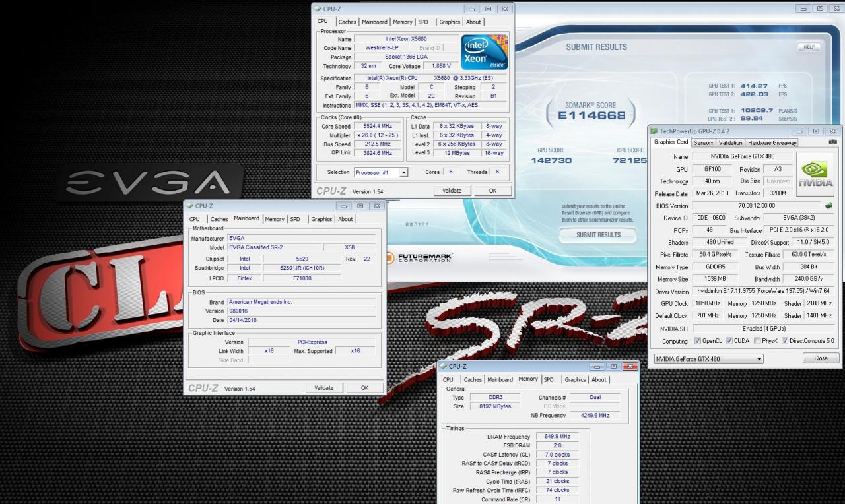The height and width of the screenshot is (504, 845).
Task: Click the 3DMark score E114668
Action: point(590,116)
